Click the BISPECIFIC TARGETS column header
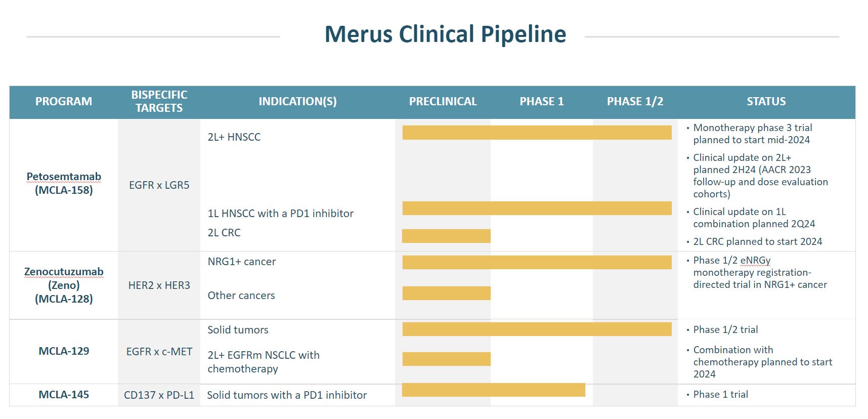The width and height of the screenshot is (868, 419). (159, 101)
